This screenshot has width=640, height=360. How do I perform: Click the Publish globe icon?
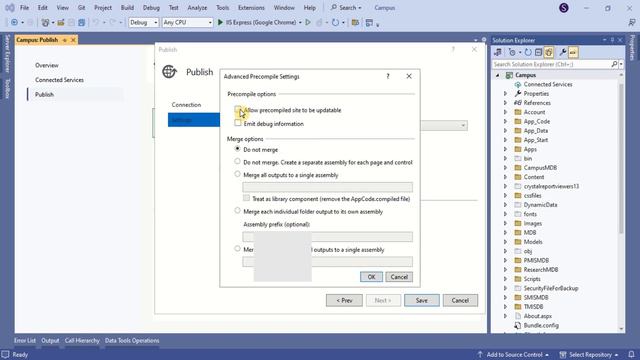169,72
